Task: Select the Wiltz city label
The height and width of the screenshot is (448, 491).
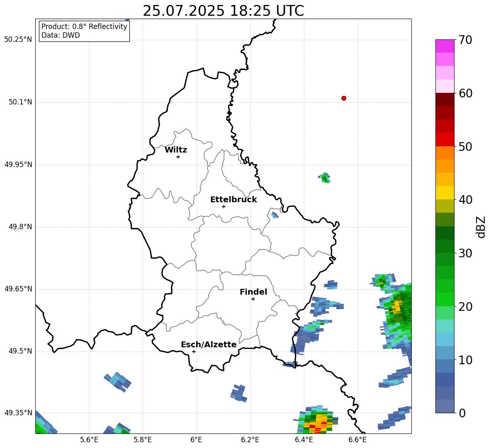Action: 176,150
